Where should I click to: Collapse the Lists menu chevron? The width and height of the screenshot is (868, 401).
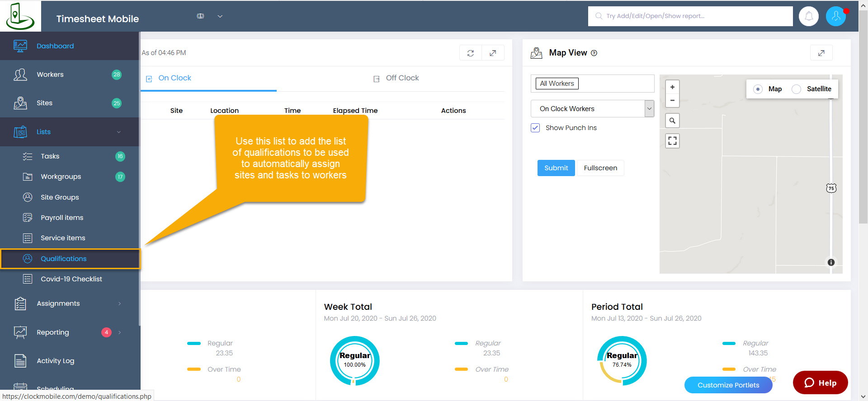pos(119,132)
